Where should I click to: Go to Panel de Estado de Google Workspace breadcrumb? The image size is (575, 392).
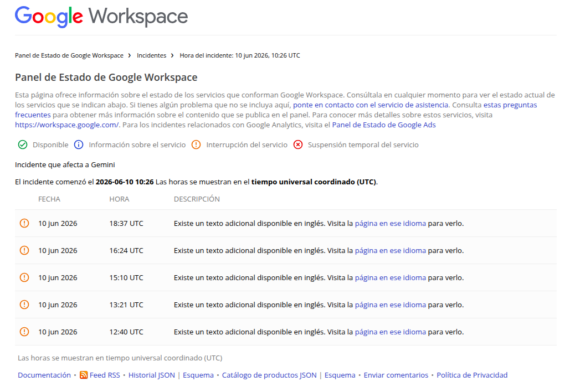[69, 55]
